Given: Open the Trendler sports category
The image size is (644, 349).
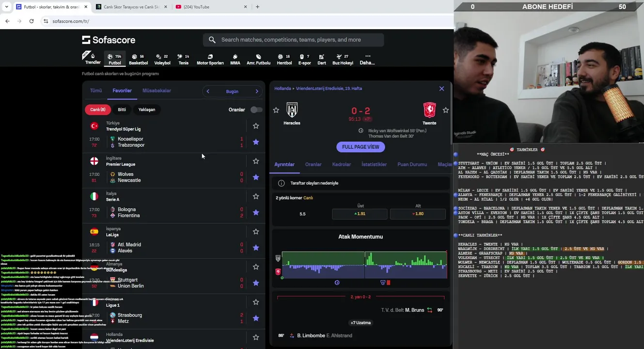Looking at the screenshot, I should [x=93, y=59].
